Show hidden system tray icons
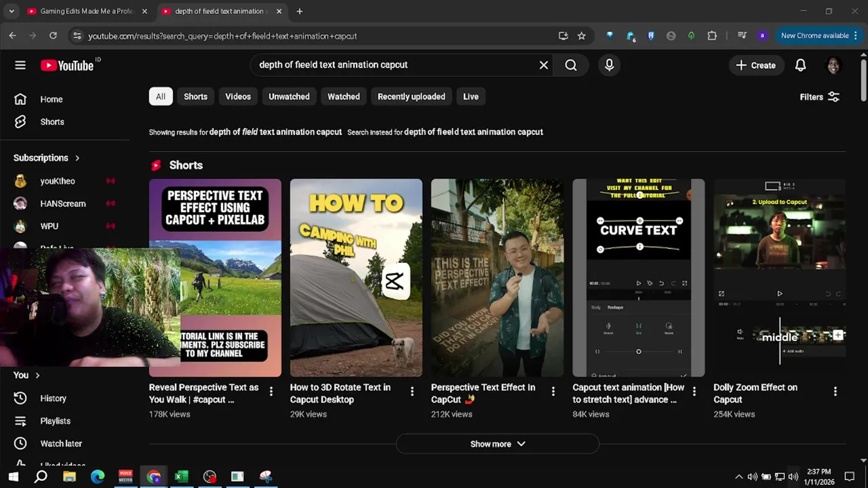Screen dimensions: 868x488 pos(738,476)
